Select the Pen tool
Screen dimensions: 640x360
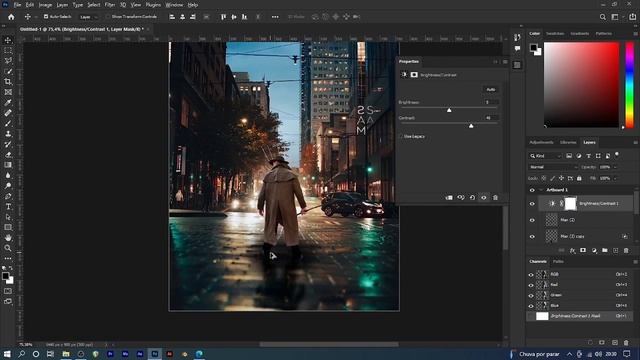point(8,196)
